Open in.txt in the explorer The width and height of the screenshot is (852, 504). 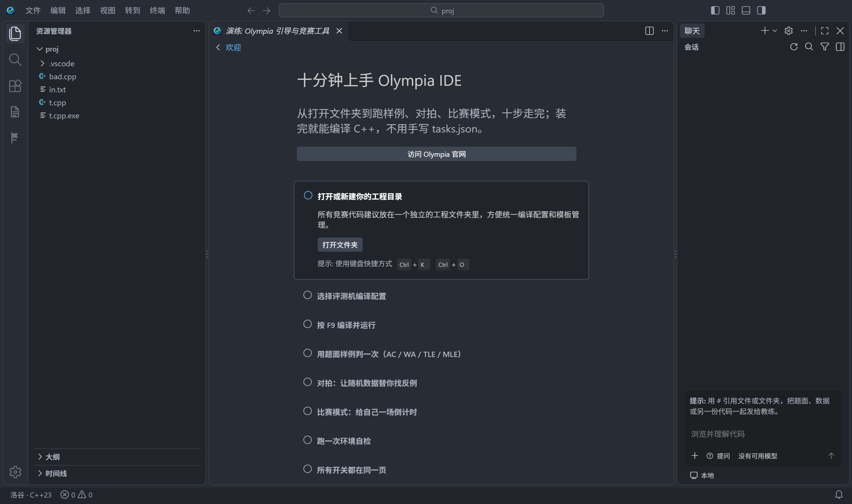(x=117, y=90)
